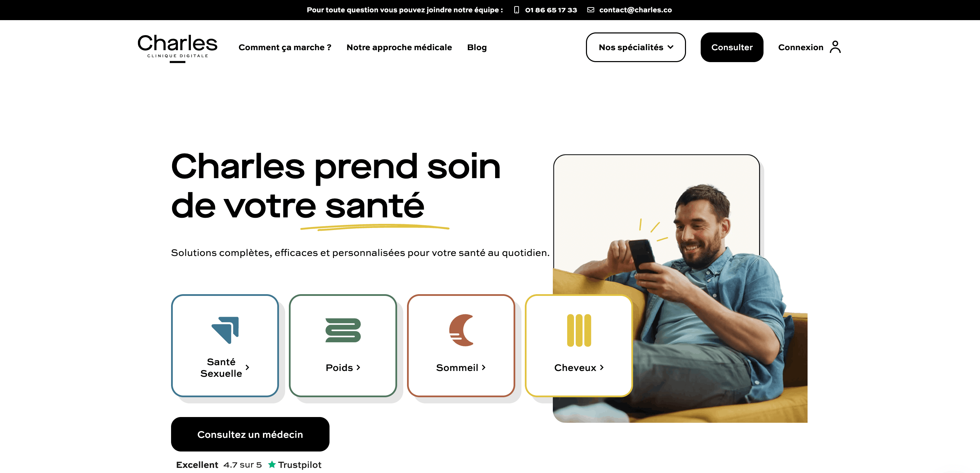Click the green Trustpilot star

(x=272, y=464)
